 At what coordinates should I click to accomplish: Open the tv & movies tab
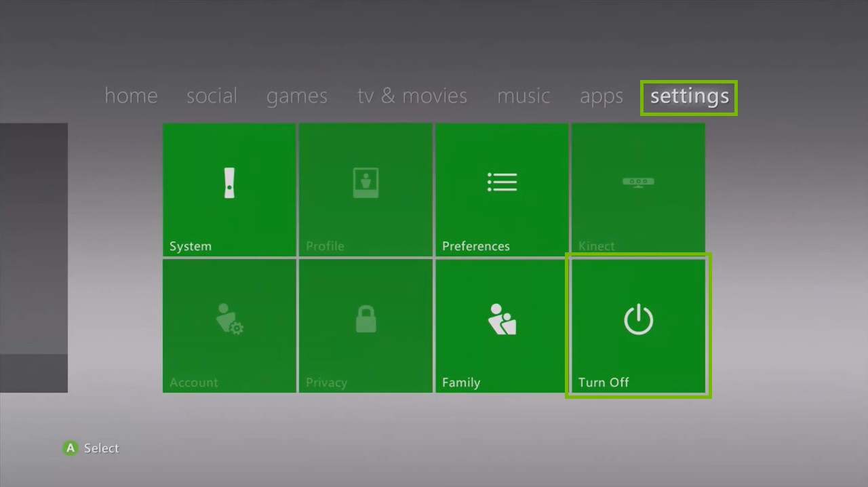click(411, 96)
